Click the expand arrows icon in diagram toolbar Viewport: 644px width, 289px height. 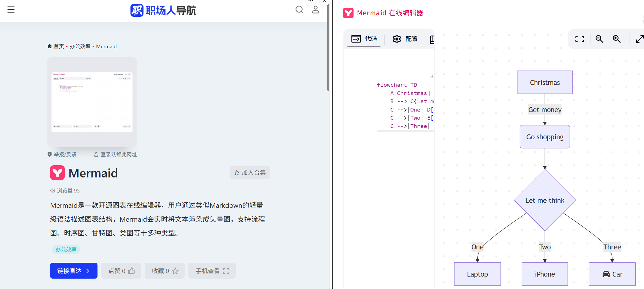click(639, 39)
